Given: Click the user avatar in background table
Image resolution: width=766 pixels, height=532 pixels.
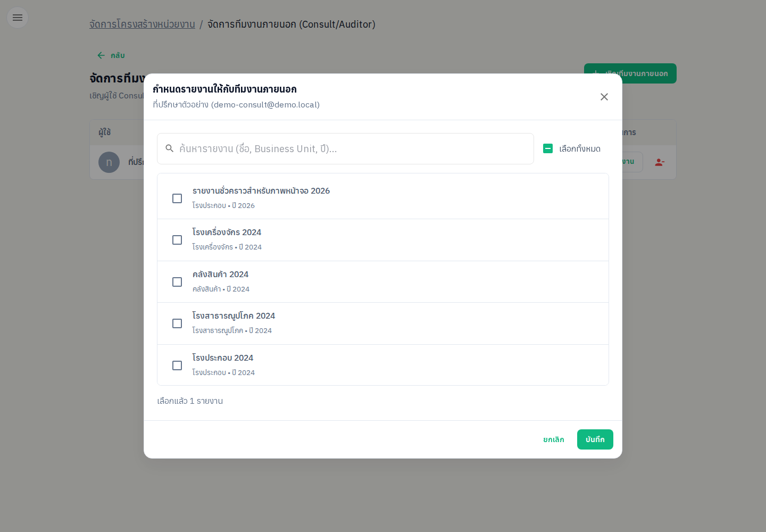Looking at the screenshot, I should [109, 162].
